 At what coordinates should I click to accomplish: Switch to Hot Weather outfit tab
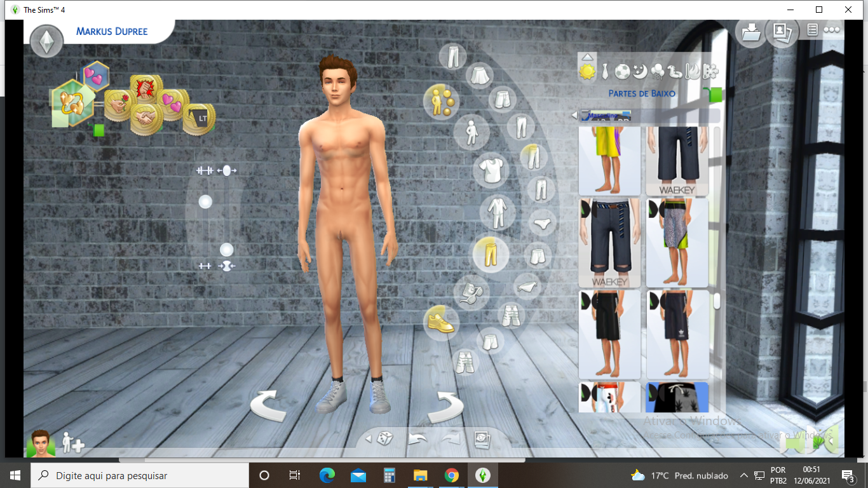(693, 72)
